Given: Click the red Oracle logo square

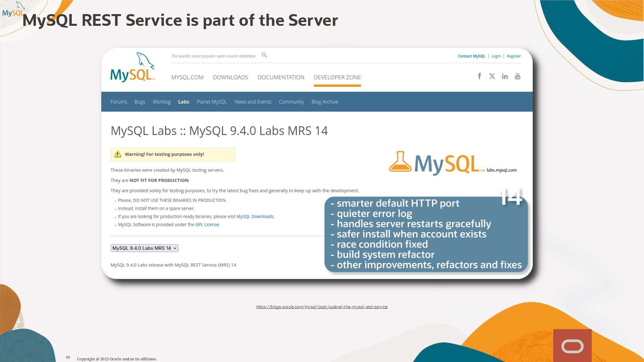Looking at the screenshot, I should click(x=572, y=346).
